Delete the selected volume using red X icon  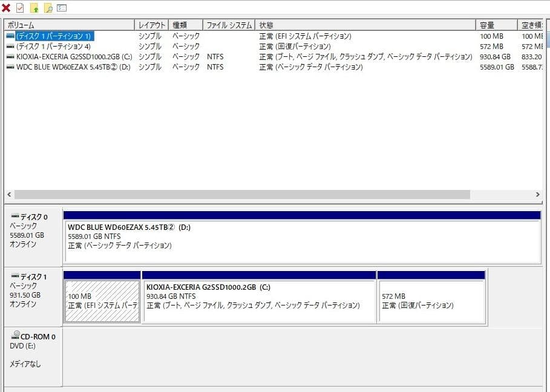point(7,7)
